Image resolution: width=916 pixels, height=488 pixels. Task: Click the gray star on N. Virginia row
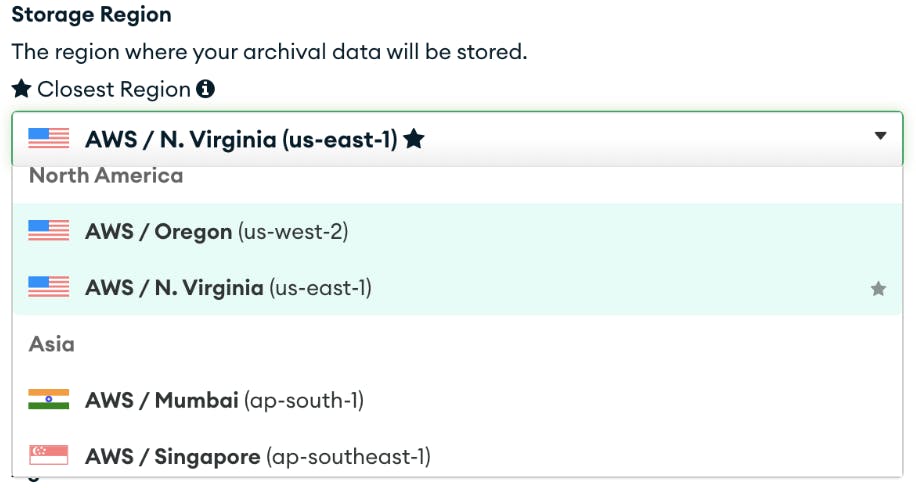pyautogui.click(x=878, y=289)
